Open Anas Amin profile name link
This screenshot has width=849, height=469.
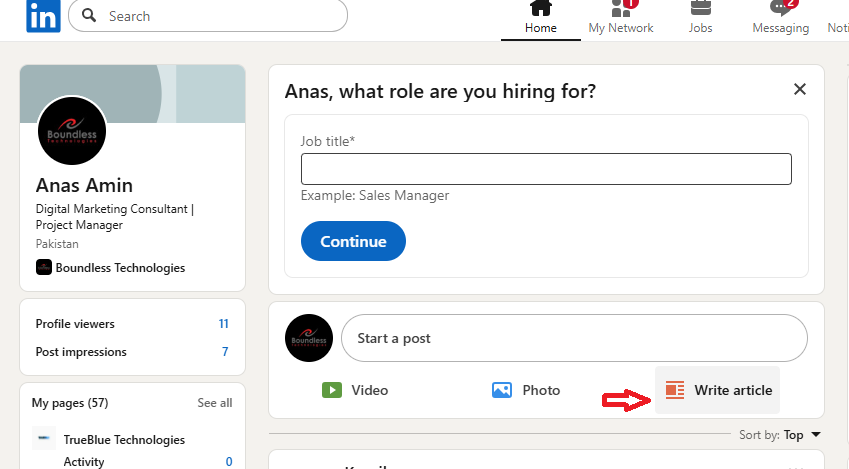[x=84, y=185]
